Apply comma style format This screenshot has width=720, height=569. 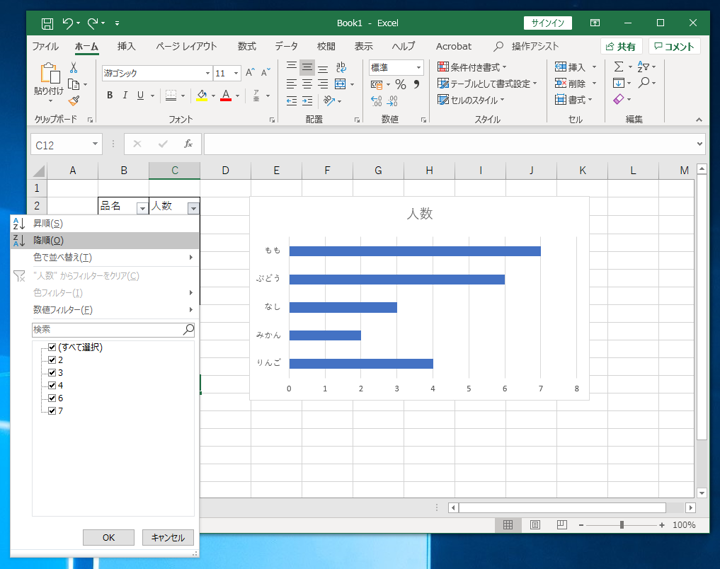416,84
